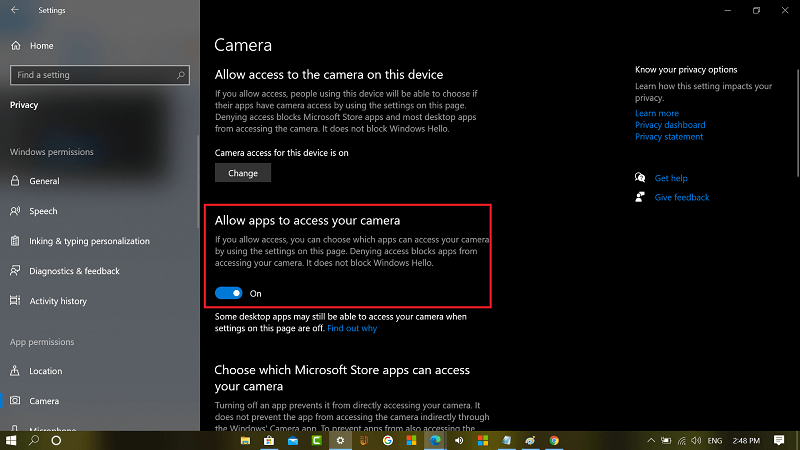Click the main page vertical scrollbar
This screenshot has width=800, height=450.
(797, 122)
